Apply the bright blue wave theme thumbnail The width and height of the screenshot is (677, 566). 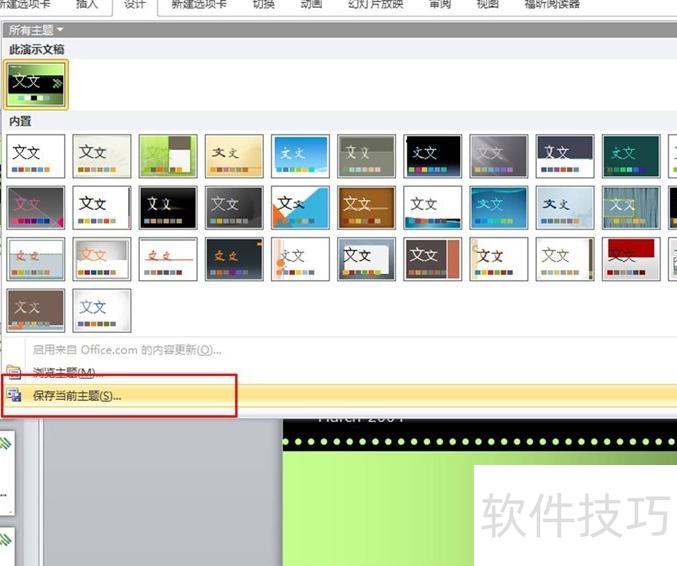pyautogui.click(x=499, y=207)
